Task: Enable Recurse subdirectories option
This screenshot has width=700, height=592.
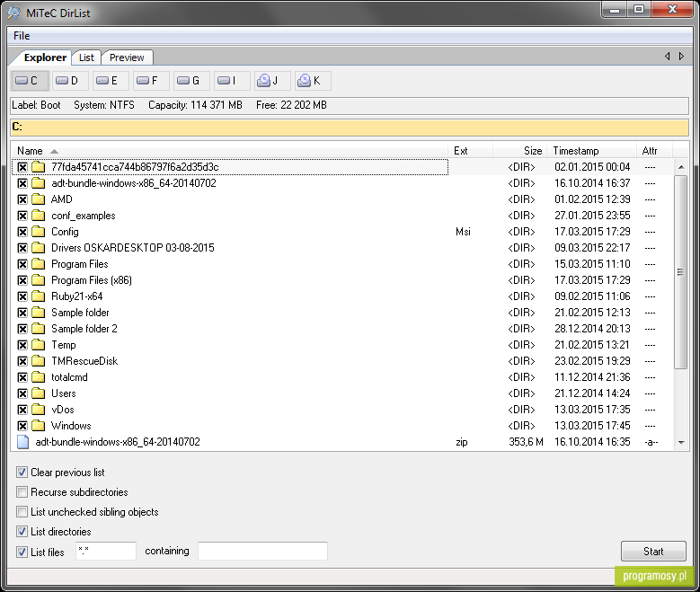Action: tap(22, 492)
